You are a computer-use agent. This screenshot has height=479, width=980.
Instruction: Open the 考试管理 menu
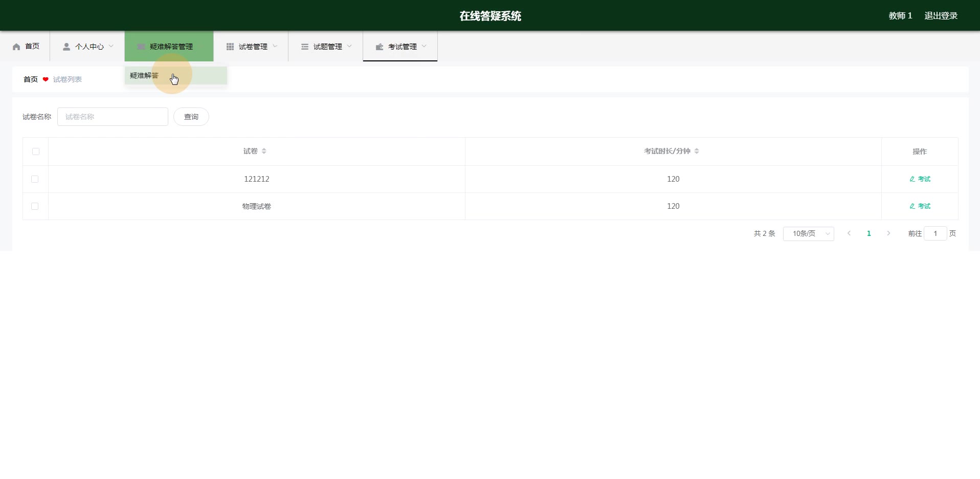coord(400,47)
